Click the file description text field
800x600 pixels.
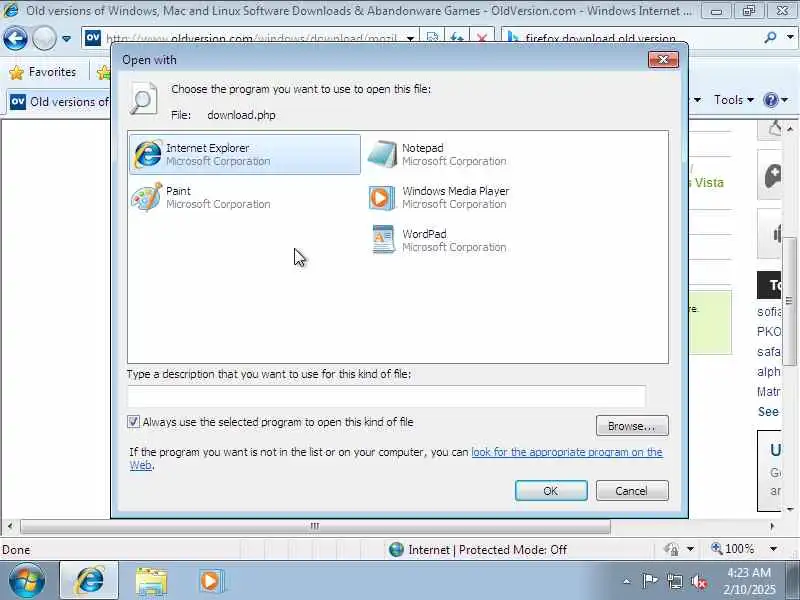click(386, 396)
